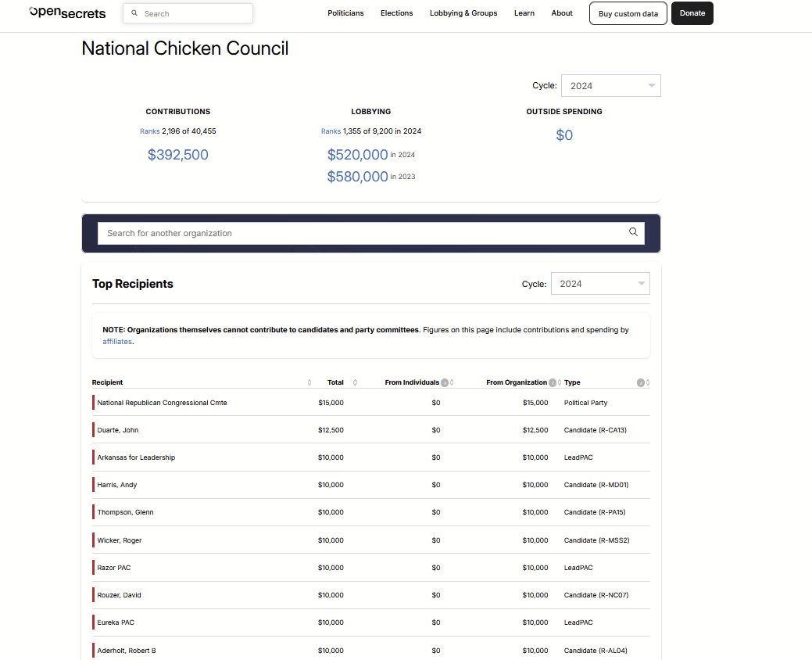812x660 pixels.
Task: Click the $0 outside spending amount
Action: point(564,135)
